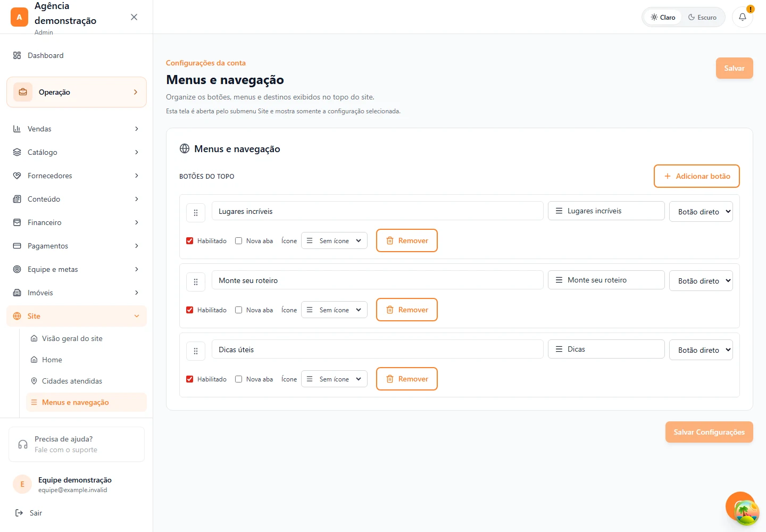This screenshot has width=766, height=532.
Task: Click the Configurações da conta breadcrumb
Action: (x=206, y=63)
